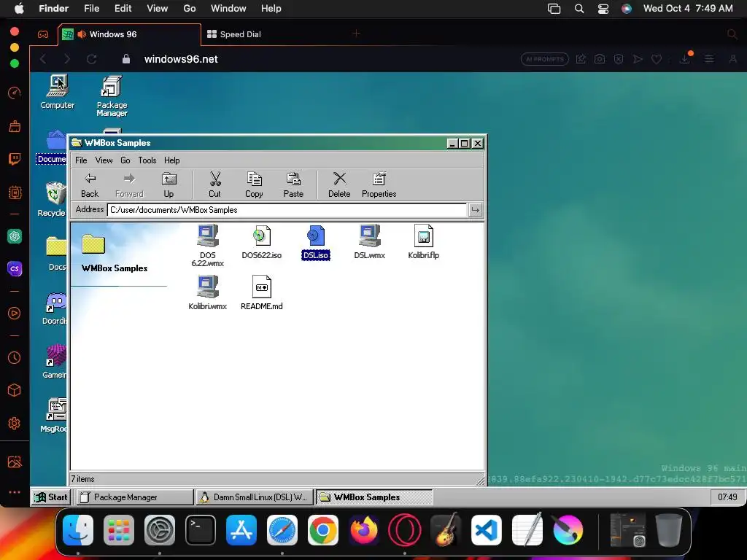Open the Tools menu in WMBox Samples
Image resolution: width=747 pixels, height=560 pixels.
pos(147,160)
